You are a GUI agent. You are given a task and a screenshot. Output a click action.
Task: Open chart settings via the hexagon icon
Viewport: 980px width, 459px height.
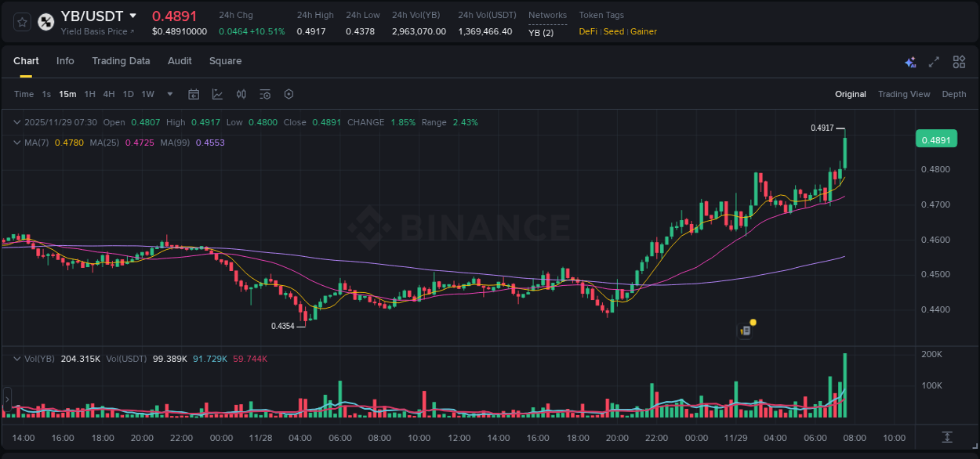tap(289, 94)
